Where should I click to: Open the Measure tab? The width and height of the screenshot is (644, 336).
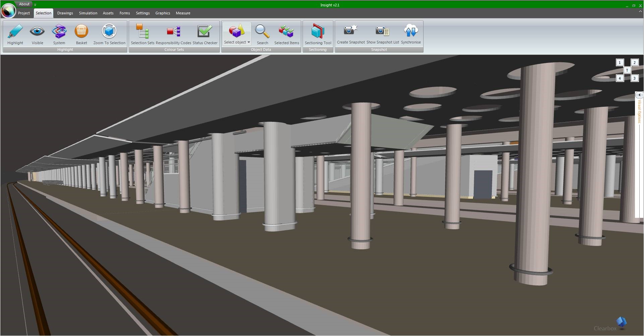183,13
